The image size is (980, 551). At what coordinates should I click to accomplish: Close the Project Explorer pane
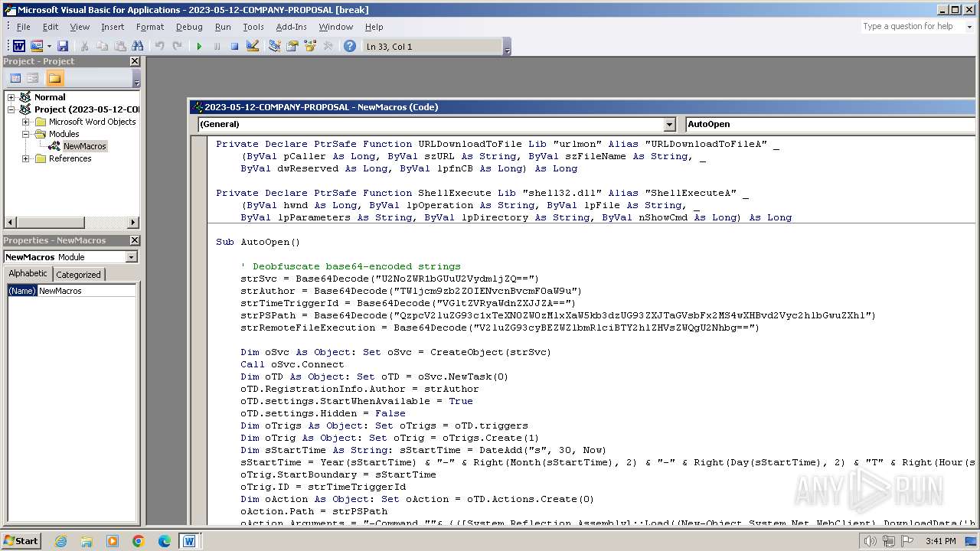pyautogui.click(x=135, y=61)
